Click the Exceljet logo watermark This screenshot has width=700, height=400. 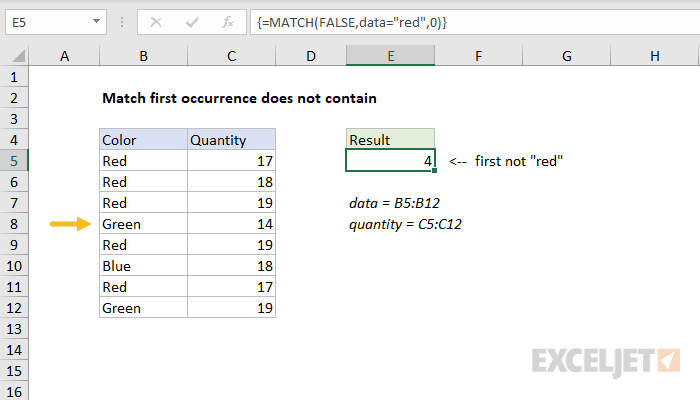coord(606,361)
